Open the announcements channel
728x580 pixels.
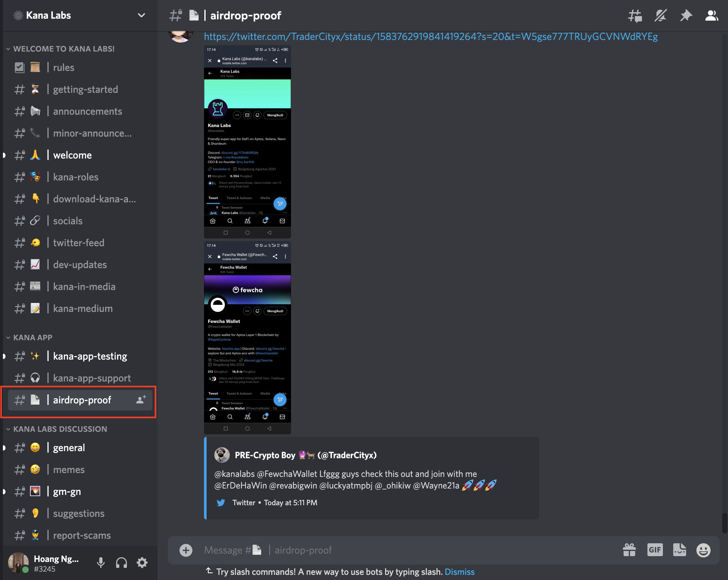point(80,111)
